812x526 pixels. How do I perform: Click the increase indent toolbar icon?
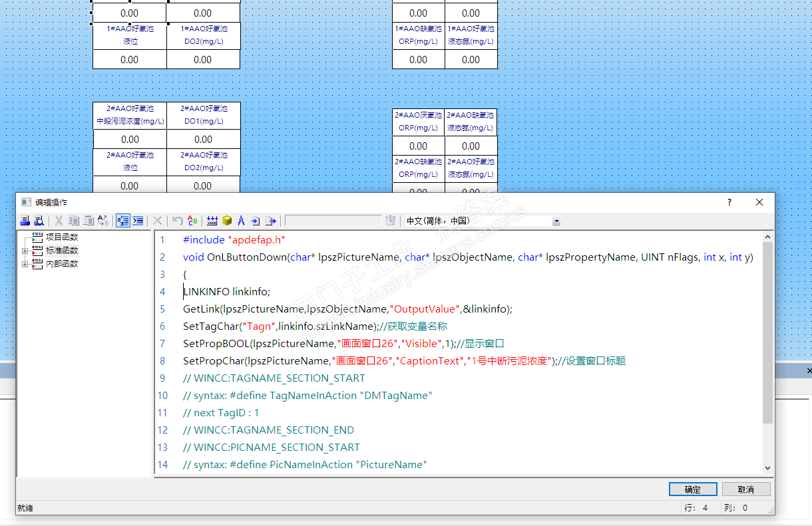[138, 221]
